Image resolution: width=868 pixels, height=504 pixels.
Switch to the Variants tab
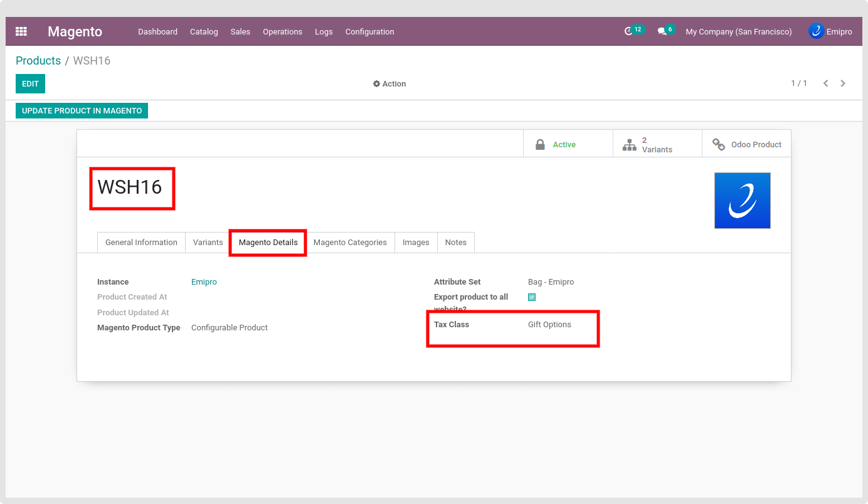coord(208,243)
